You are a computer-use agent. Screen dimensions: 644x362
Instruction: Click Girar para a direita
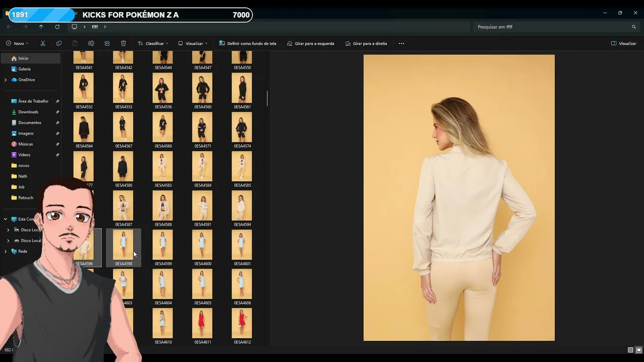(366, 43)
